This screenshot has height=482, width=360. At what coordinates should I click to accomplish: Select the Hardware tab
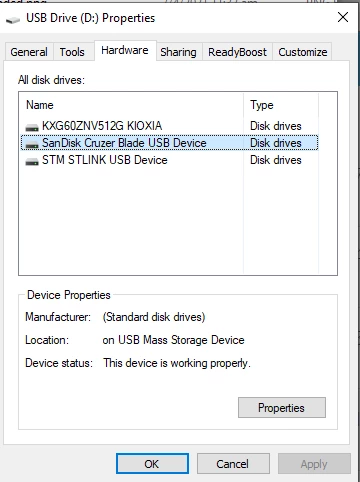pyautogui.click(x=125, y=50)
